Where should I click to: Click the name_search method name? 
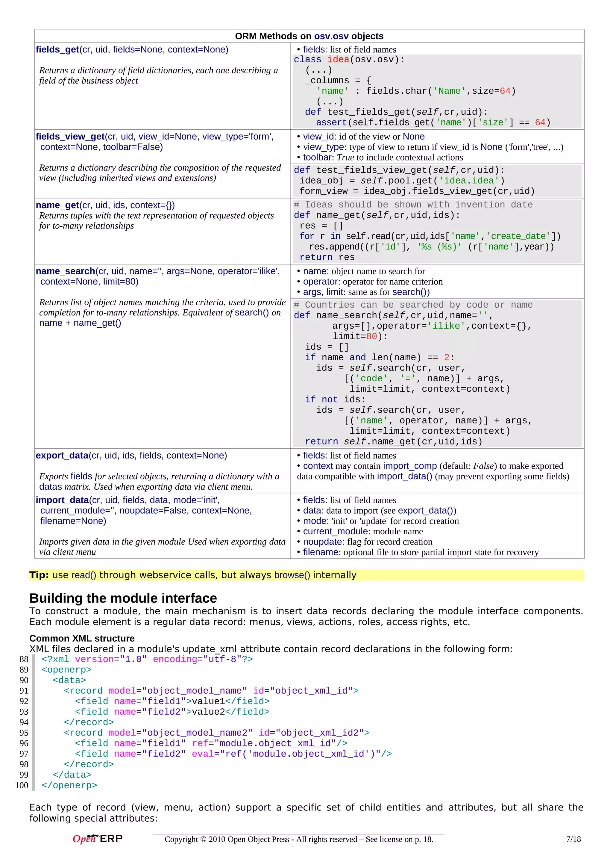click(65, 271)
